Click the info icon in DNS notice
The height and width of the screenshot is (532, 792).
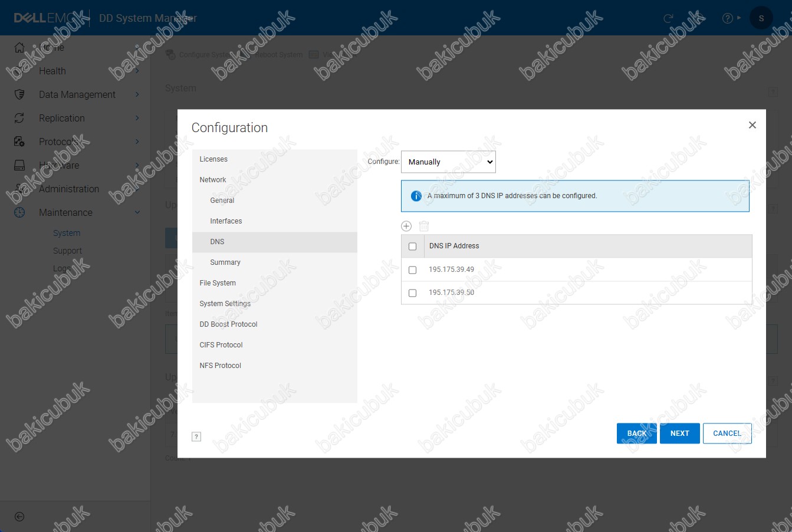coord(416,196)
